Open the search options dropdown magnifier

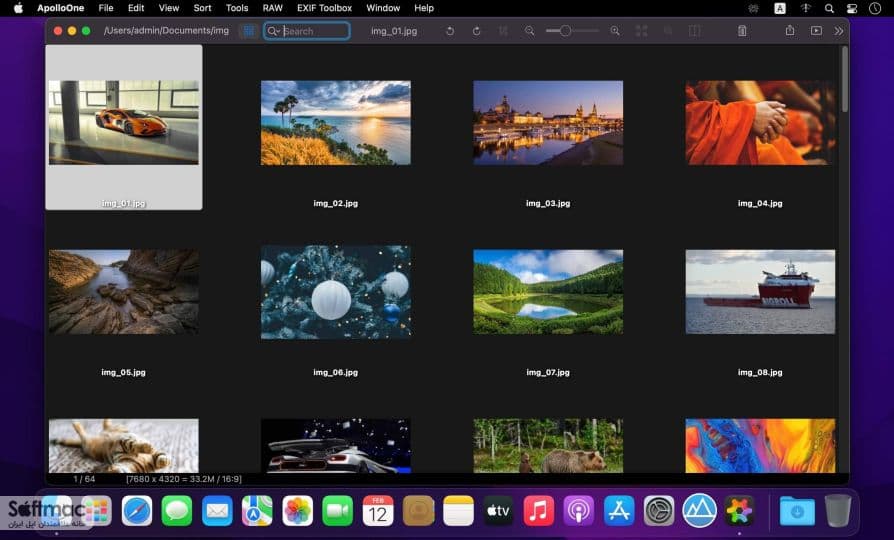coord(274,31)
